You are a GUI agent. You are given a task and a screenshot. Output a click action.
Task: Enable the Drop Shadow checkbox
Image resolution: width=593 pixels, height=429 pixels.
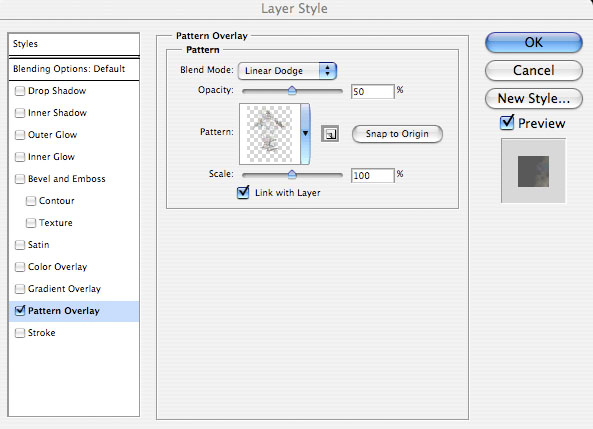[x=20, y=91]
